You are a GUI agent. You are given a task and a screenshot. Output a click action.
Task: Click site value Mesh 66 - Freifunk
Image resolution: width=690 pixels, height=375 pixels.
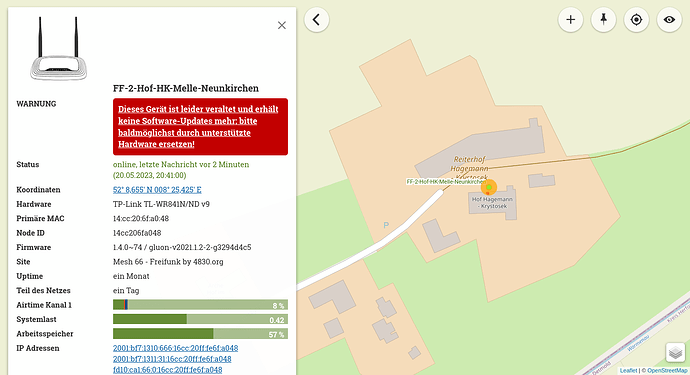click(168, 262)
